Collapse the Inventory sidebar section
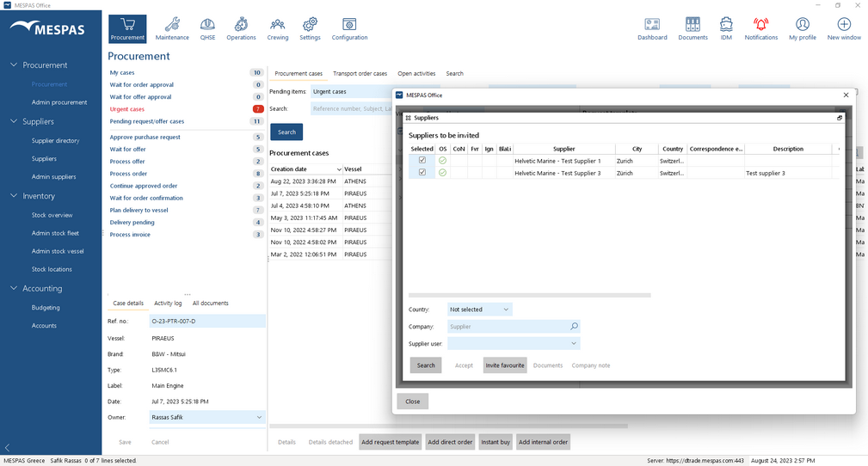The image size is (868, 466). (x=14, y=195)
